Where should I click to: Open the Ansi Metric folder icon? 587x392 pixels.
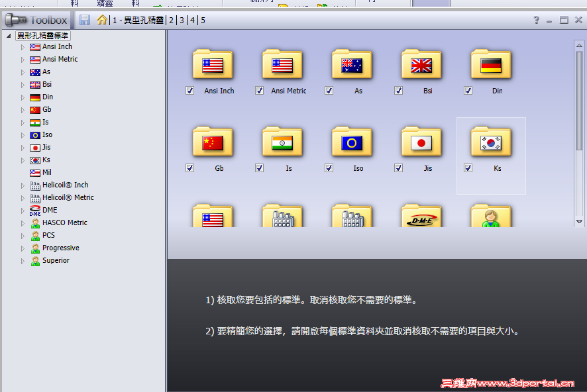(282, 64)
